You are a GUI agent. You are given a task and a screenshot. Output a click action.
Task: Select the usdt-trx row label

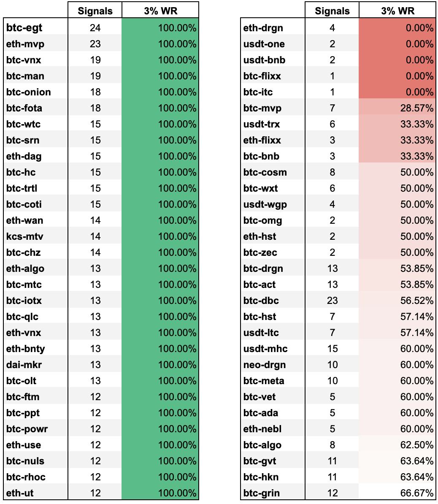[x=262, y=124]
